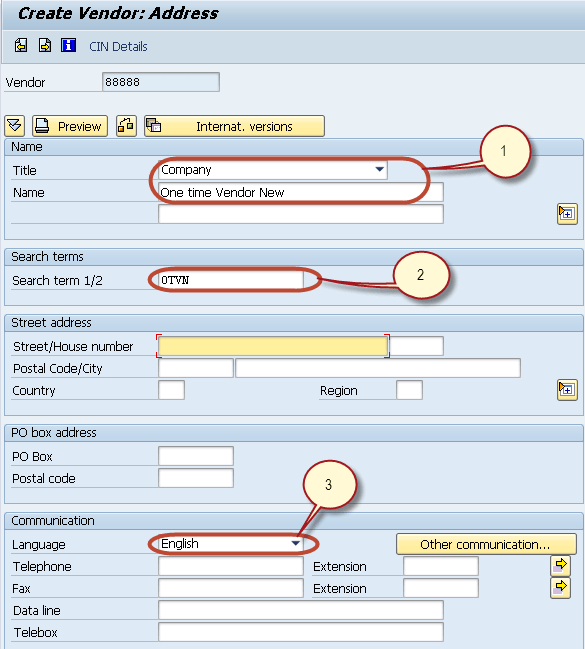The image size is (585, 649).
Task: Click the assignment icon beside Preview
Action: click(x=126, y=126)
